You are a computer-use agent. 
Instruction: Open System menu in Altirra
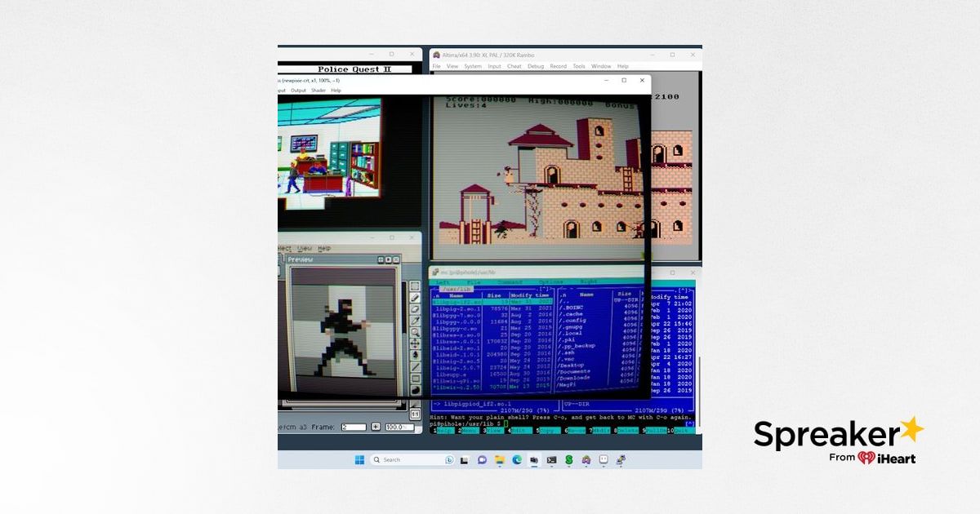473,66
